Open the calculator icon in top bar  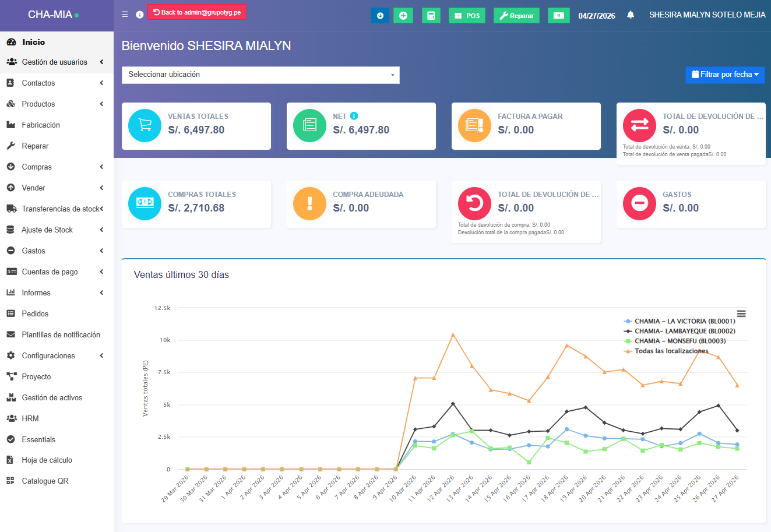(431, 16)
